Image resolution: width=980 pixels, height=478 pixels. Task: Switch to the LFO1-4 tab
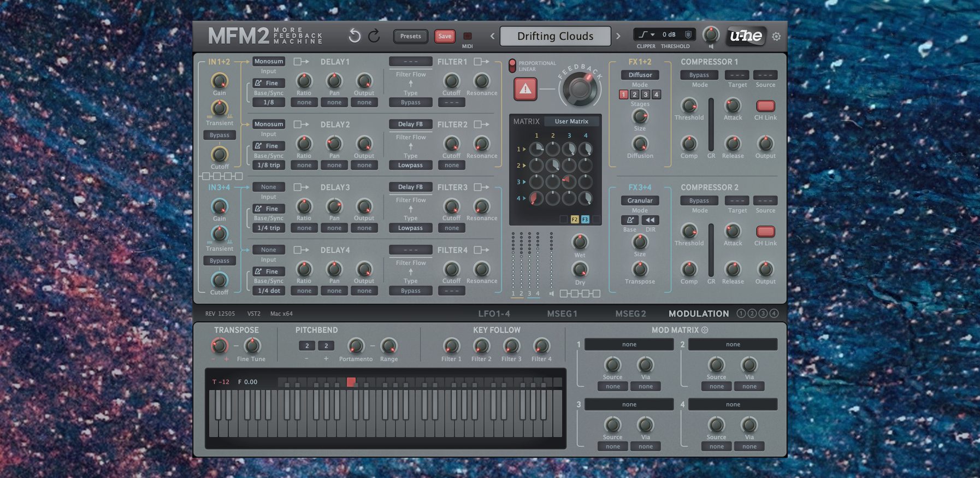pos(494,314)
